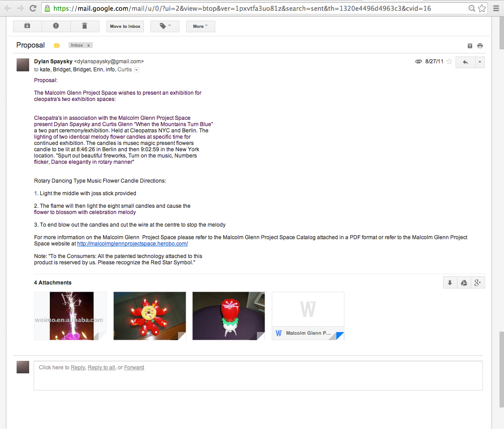Click the reply arrow button

tap(465, 62)
